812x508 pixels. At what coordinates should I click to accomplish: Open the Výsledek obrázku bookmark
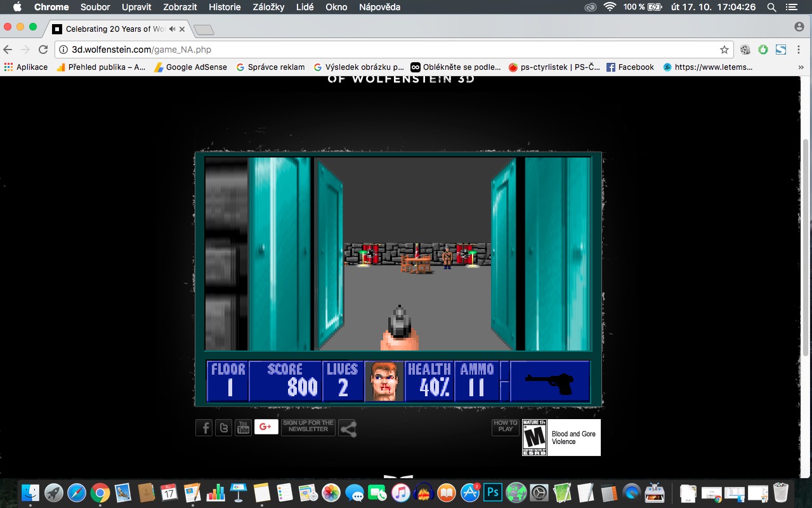point(358,67)
